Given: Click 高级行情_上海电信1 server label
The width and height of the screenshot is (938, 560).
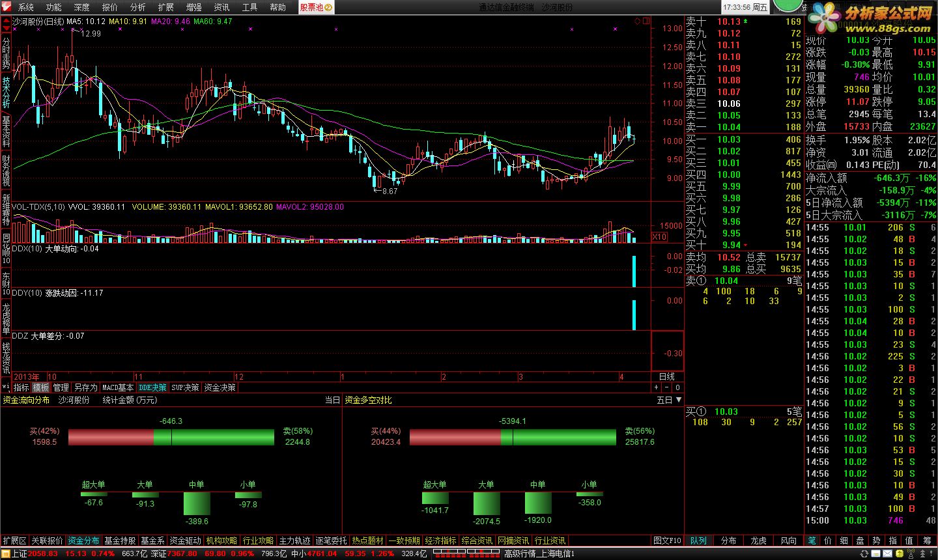Looking at the screenshot, I should coord(539,553).
